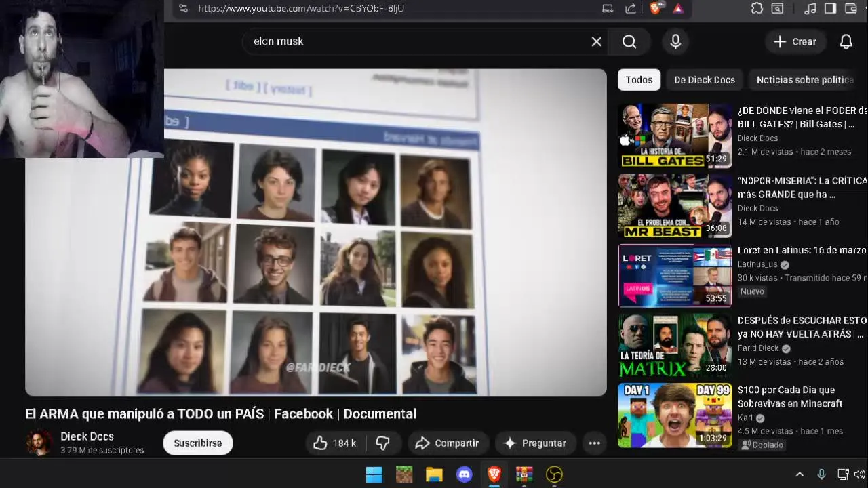The image size is (868, 488).
Task: Click the Brave Rewards triangle icon
Action: 677,8
